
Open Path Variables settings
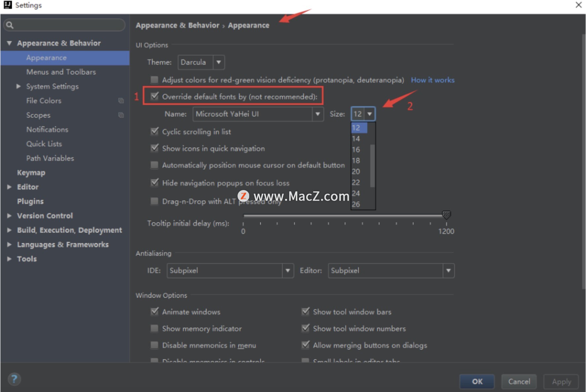pos(50,158)
